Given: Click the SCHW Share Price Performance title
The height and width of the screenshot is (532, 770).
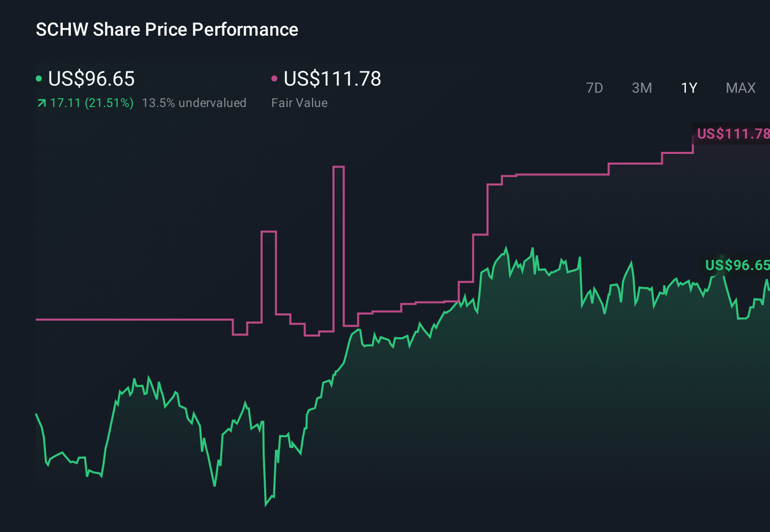Looking at the screenshot, I should click(x=166, y=29).
